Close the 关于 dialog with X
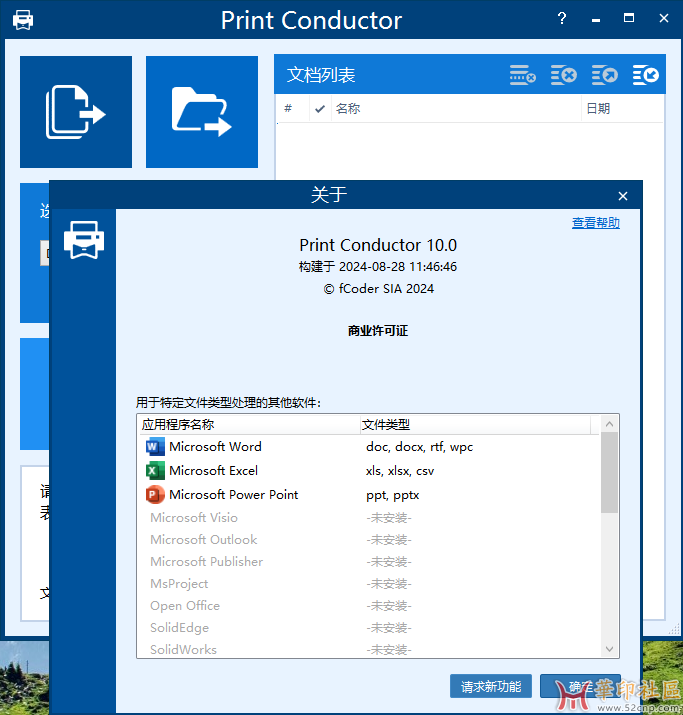The image size is (683, 715). [623, 196]
